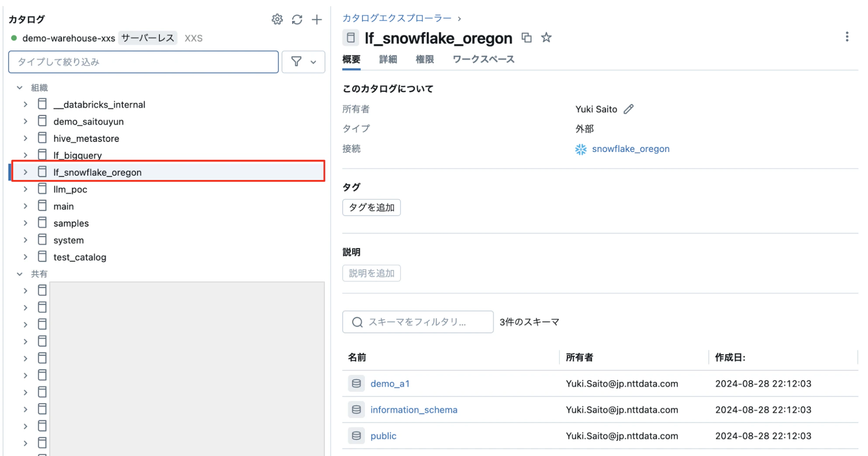Expand the llm_poc catalog
Image resolution: width=868 pixels, height=456 pixels.
click(25, 189)
